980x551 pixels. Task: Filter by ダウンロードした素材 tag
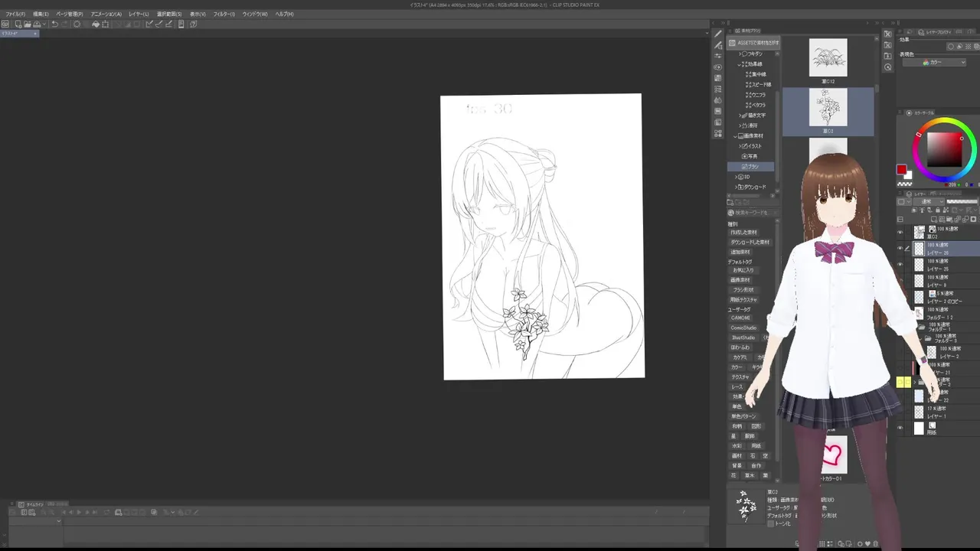(750, 242)
